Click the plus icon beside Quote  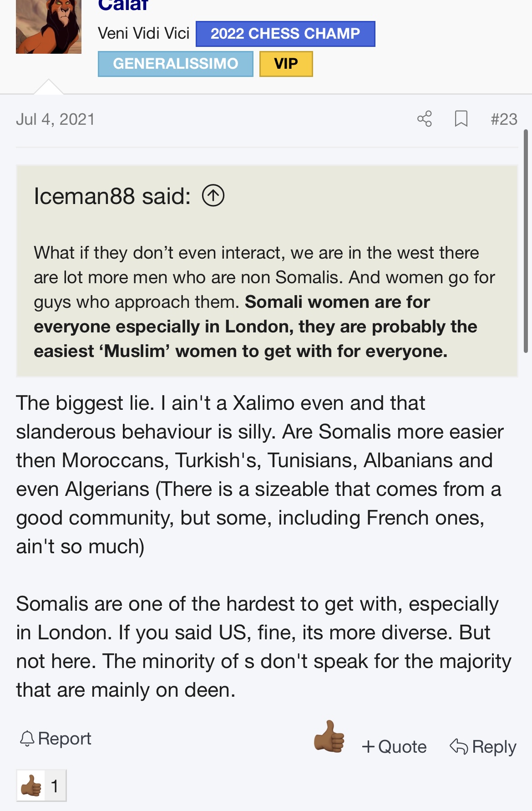click(368, 747)
